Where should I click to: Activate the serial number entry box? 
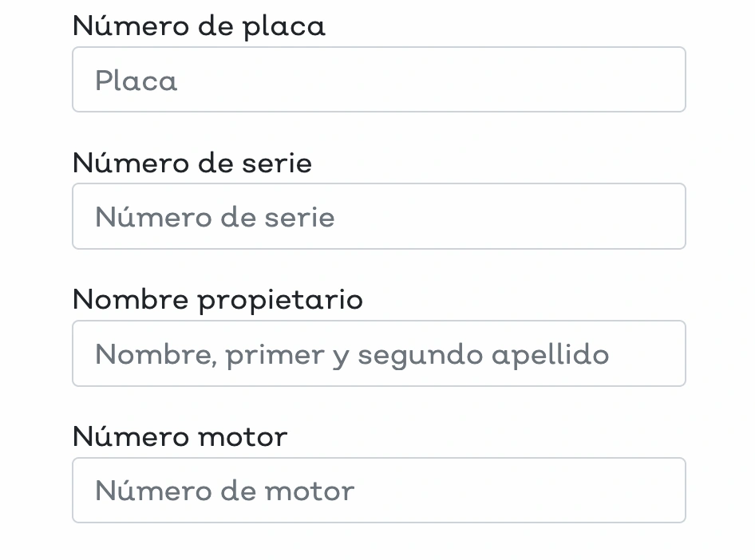(378, 217)
